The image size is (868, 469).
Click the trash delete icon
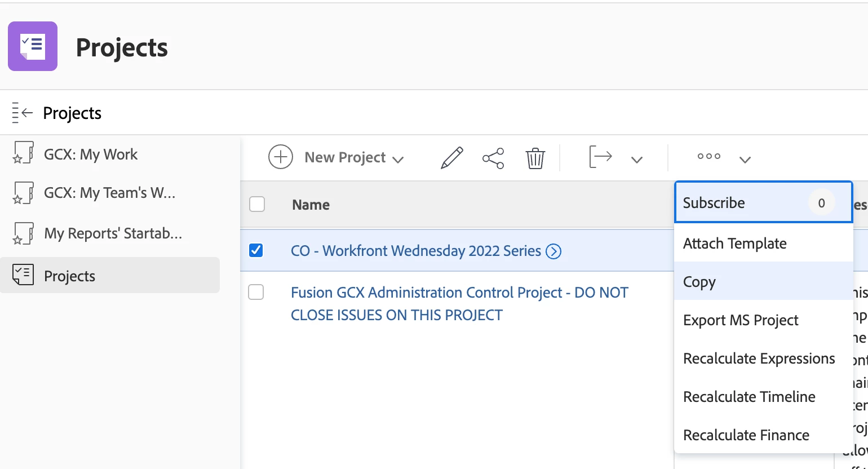tap(535, 158)
